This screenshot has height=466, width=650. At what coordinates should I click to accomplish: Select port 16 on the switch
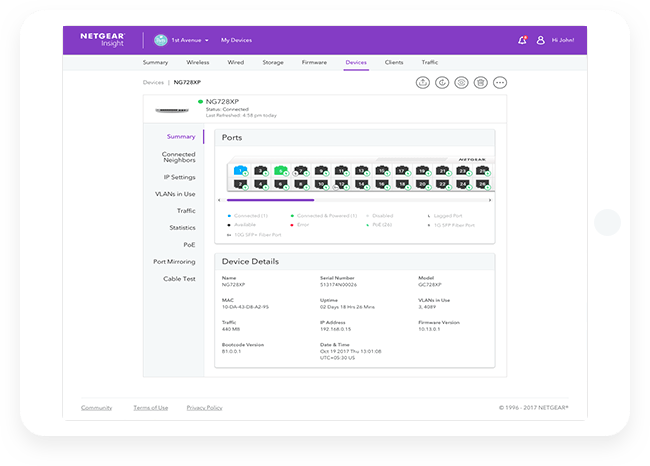pyautogui.click(x=382, y=184)
